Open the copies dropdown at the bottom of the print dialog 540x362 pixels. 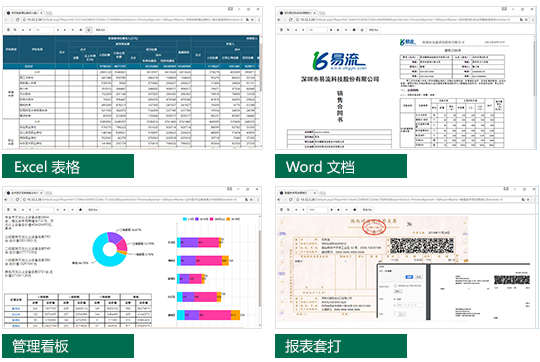(400, 314)
